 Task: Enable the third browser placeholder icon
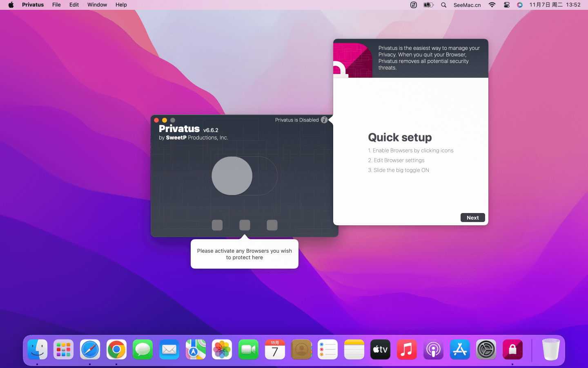pyautogui.click(x=272, y=225)
